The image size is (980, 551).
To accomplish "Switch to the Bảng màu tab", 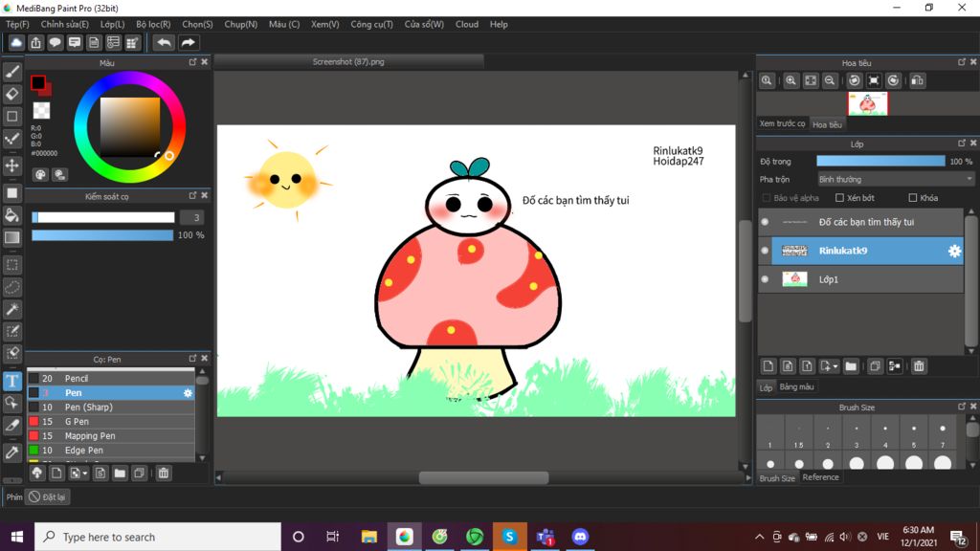I will coord(797,386).
